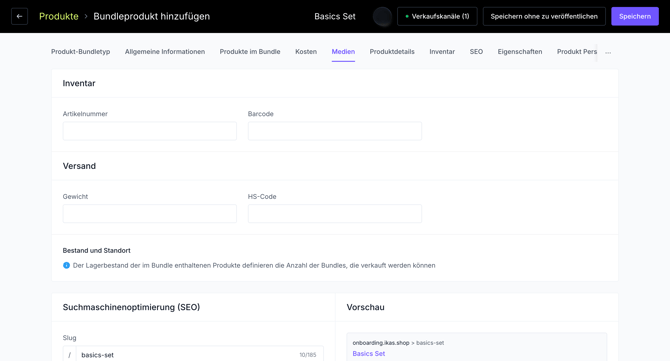Switch to the Eigenschaften tab

click(520, 52)
